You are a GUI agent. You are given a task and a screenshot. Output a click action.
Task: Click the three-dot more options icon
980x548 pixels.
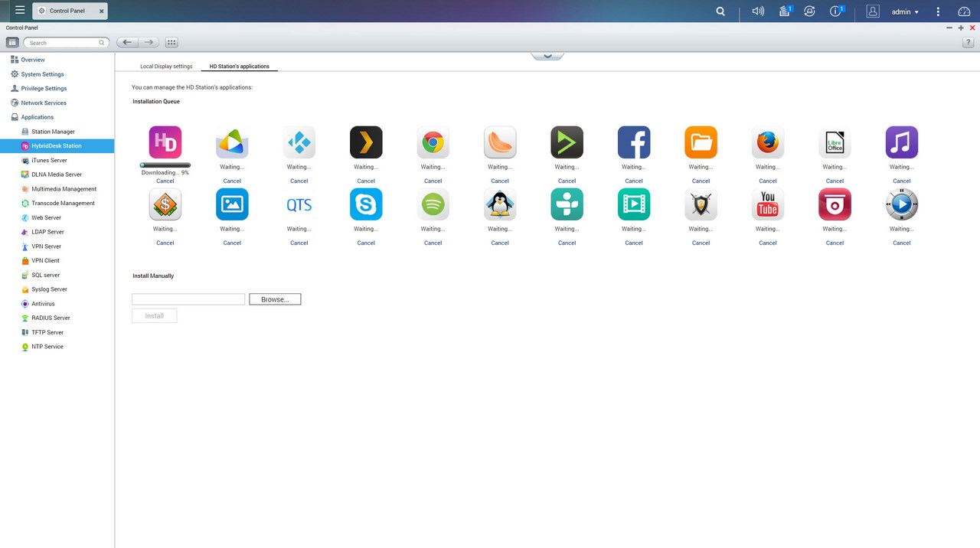(939, 11)
